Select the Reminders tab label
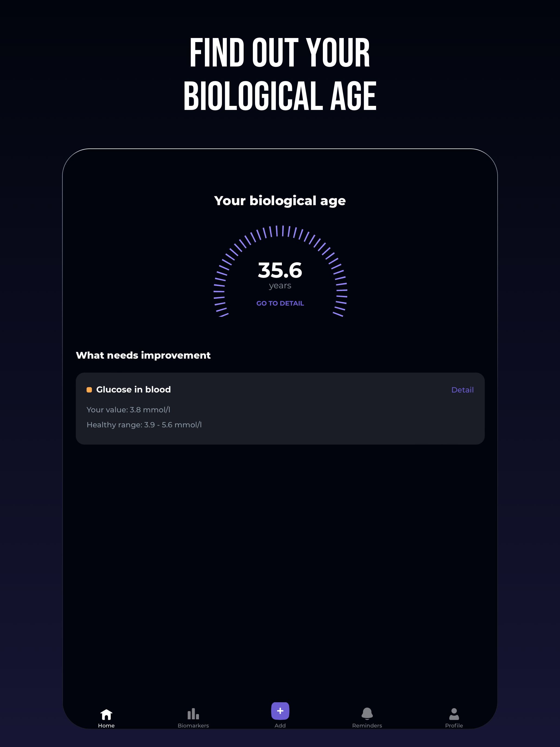 point(367,725)
